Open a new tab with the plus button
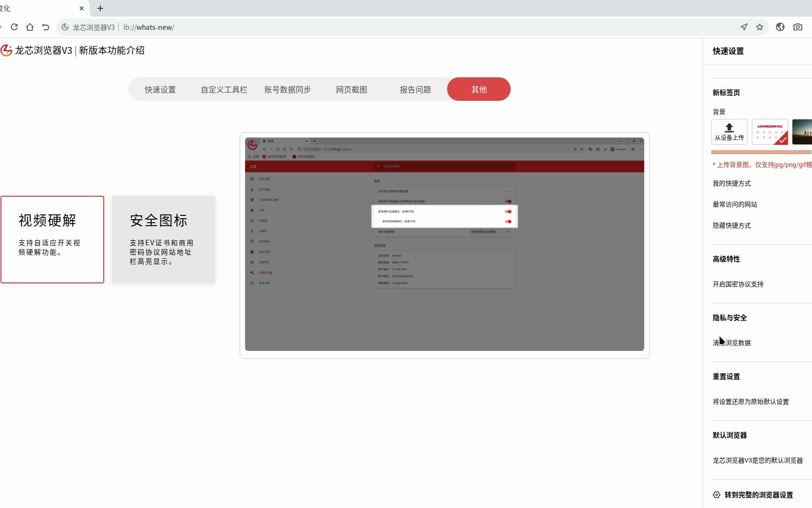This screenshot has height=508, width=812. (100, 8)
